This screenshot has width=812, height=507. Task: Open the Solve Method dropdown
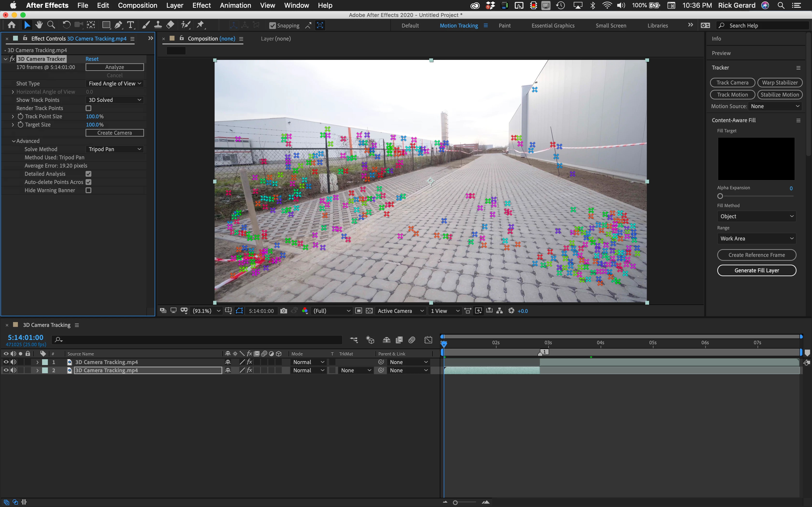tap(114, 149)
